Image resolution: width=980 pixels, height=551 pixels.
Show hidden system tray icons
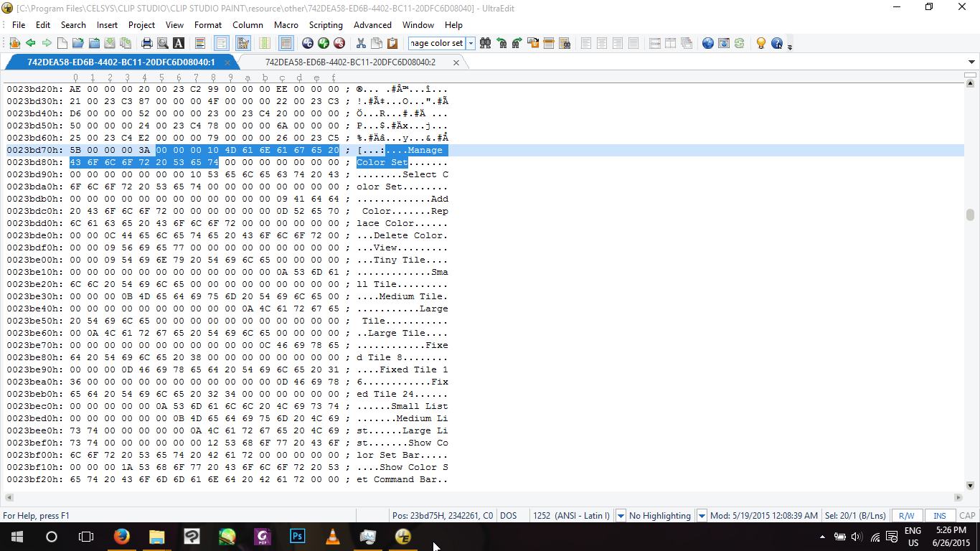pyautogui.click(x=822, y=537)
